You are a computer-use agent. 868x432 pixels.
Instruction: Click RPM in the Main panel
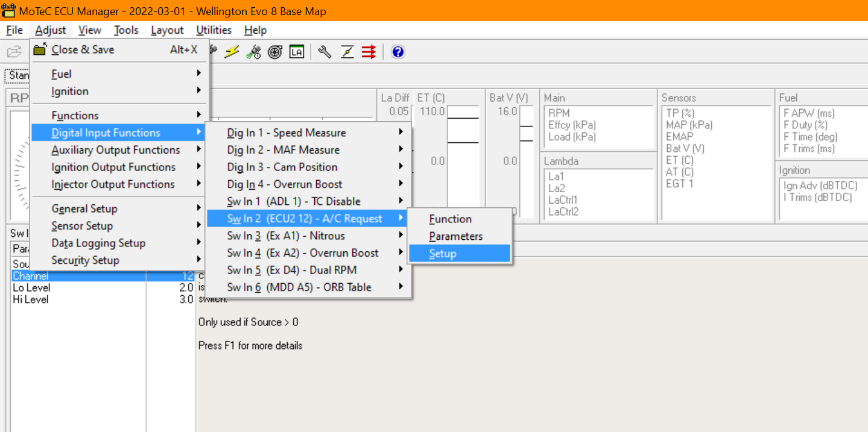click(559, 113)
